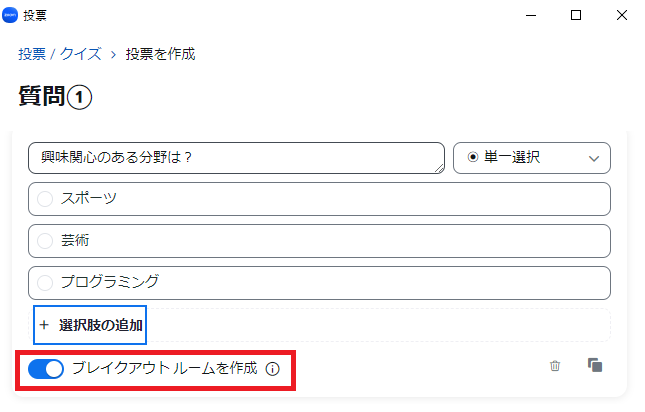645x412 pixels.
Task: Maximize the 投票 window
Action: point(576,15)
